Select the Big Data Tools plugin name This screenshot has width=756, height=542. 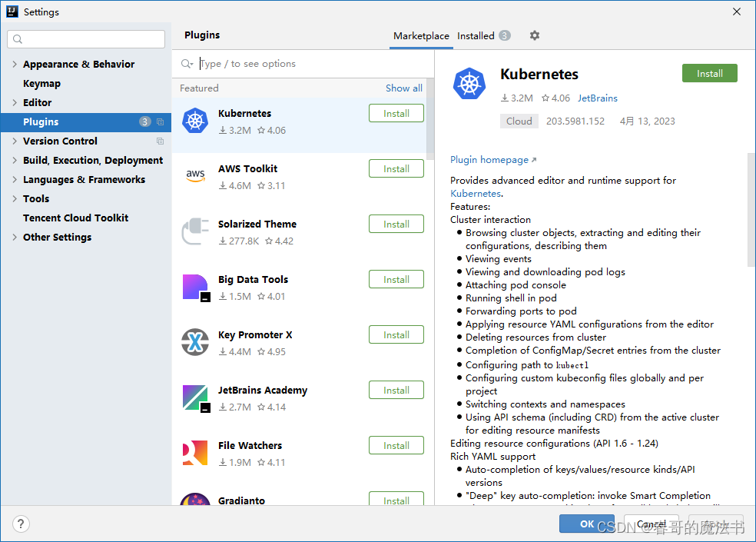coord(253,279)
